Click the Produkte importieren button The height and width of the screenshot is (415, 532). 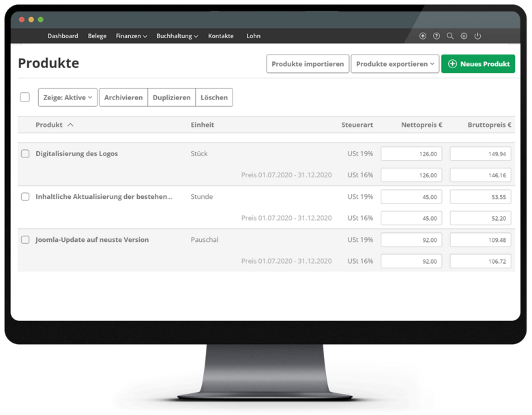pyautogui.click(x=308, y=64)
